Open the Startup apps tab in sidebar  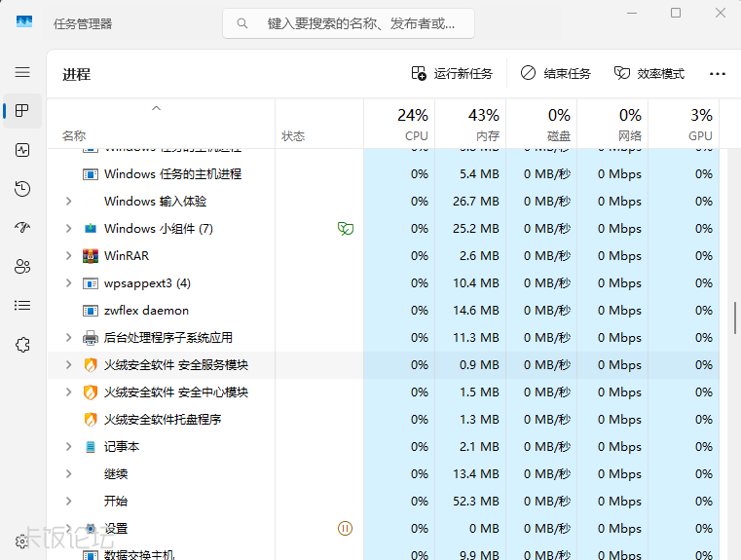point(22,228)
